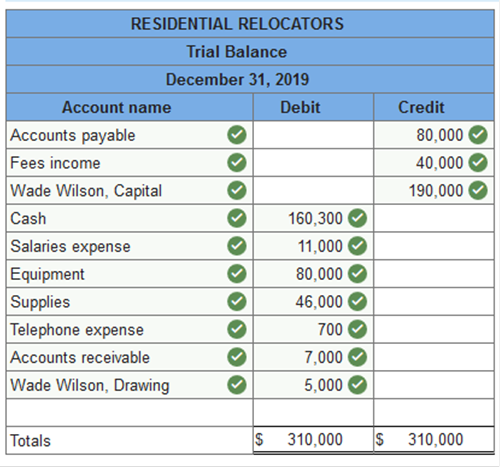This screenshot has height=467, width=500.
Task: Click the empty credit cell for Equipment row
Action: (x=434, y=274)
